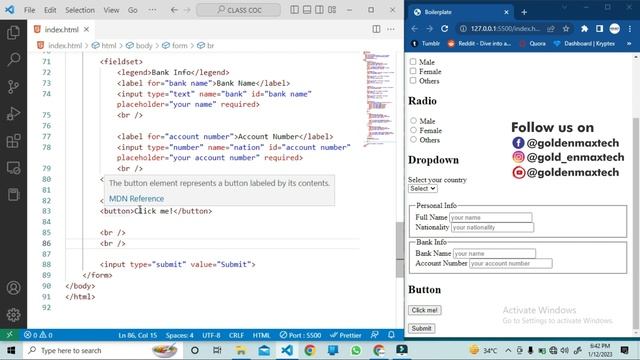Viewport: 640px width, 360px height.
Task: Open the Go menu
Action: 133,10
